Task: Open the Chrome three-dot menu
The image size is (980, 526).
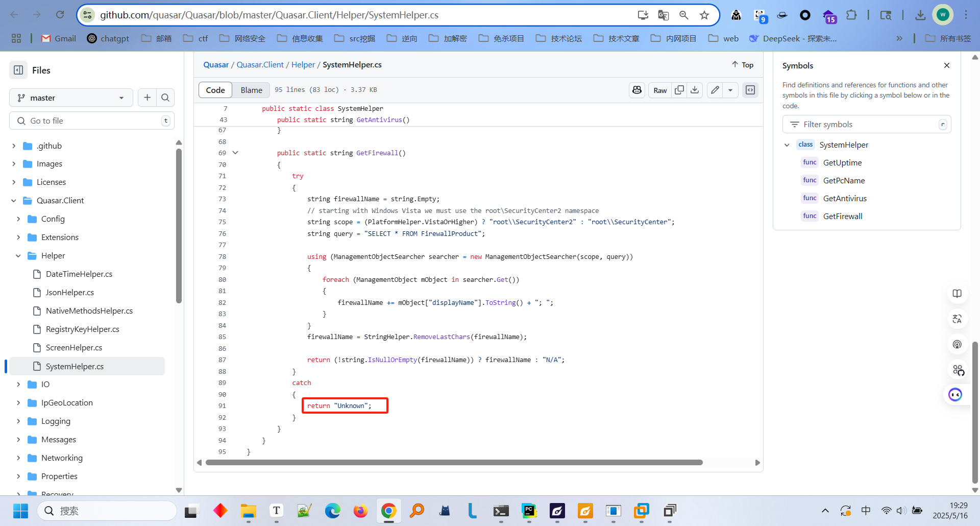Action: point(966,15)
